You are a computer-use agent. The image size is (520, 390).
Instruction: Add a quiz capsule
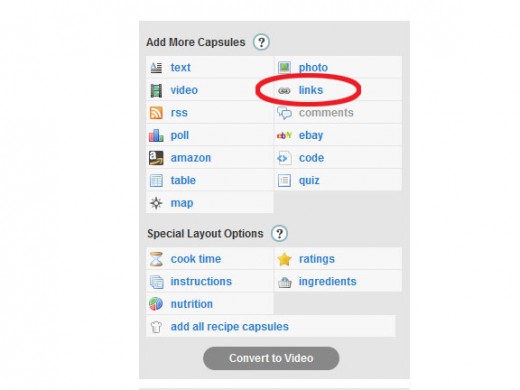click(x=309, y=181)
